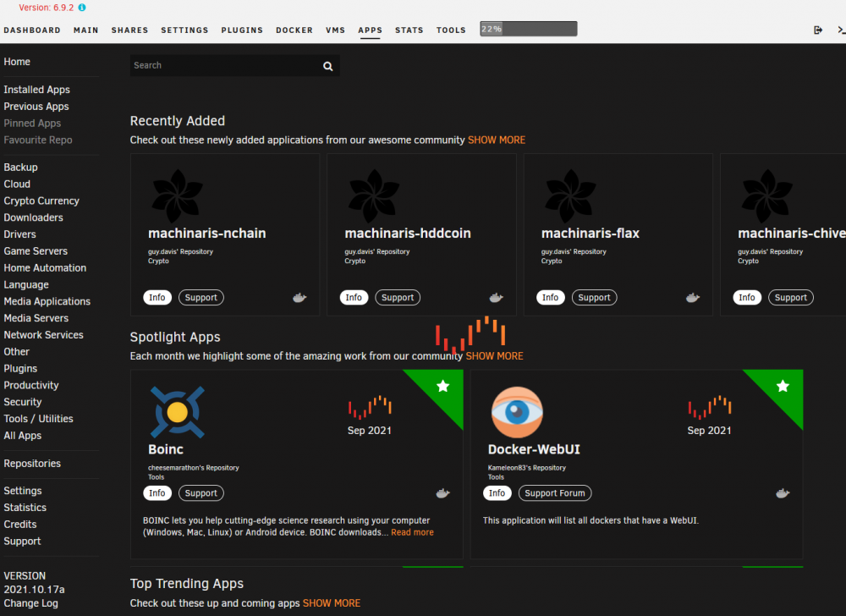Go to the VMs tab

tap(335, 30)
